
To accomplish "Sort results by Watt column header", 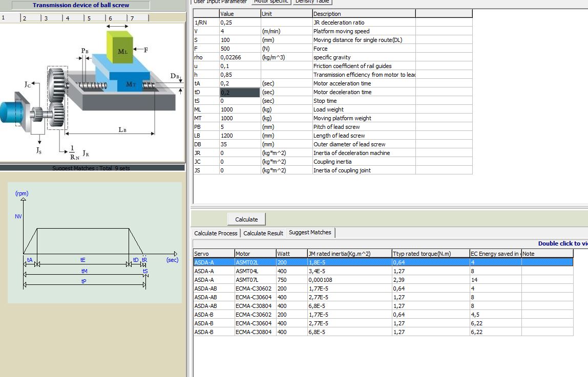I will 292,253.
